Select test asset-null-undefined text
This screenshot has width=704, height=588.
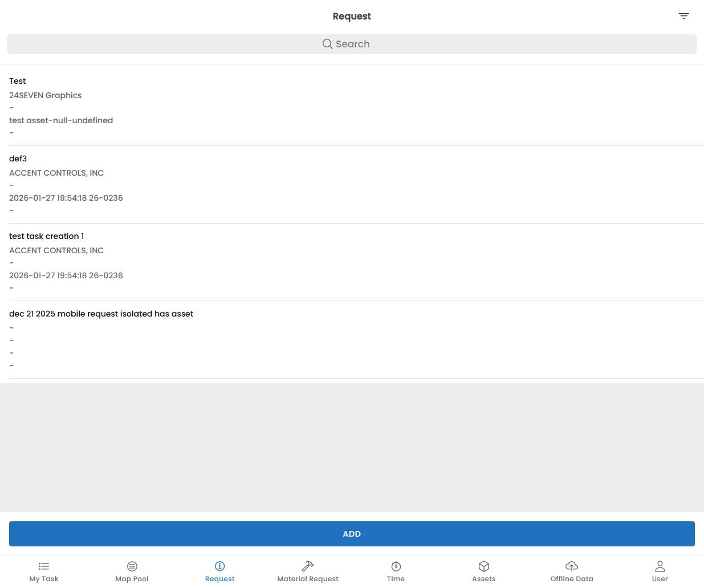click(x=61, y=120)
